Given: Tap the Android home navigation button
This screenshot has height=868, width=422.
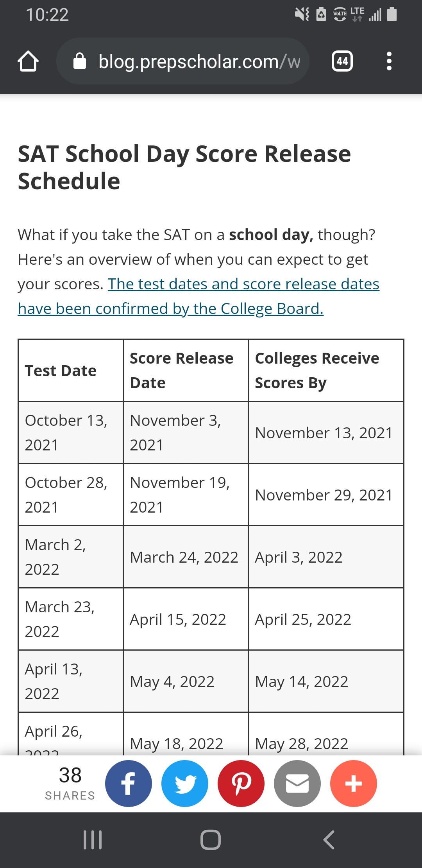Looking at the screenshot, I should pos(211,839).
